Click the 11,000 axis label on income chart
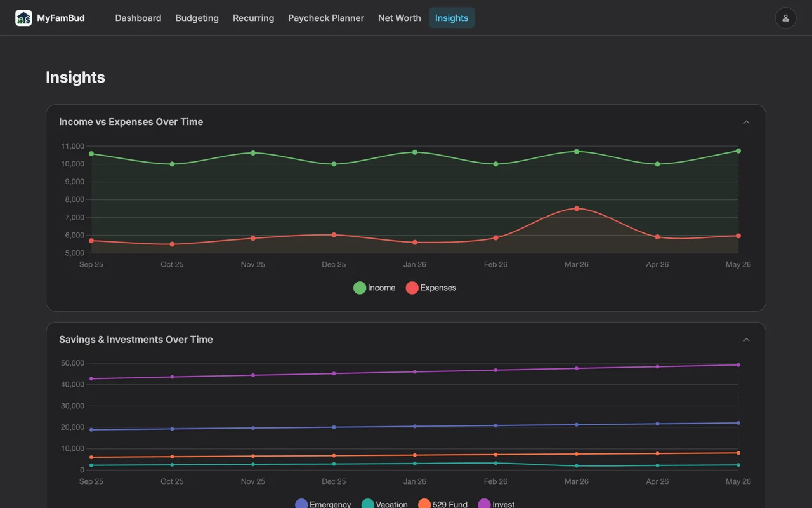 73,146
